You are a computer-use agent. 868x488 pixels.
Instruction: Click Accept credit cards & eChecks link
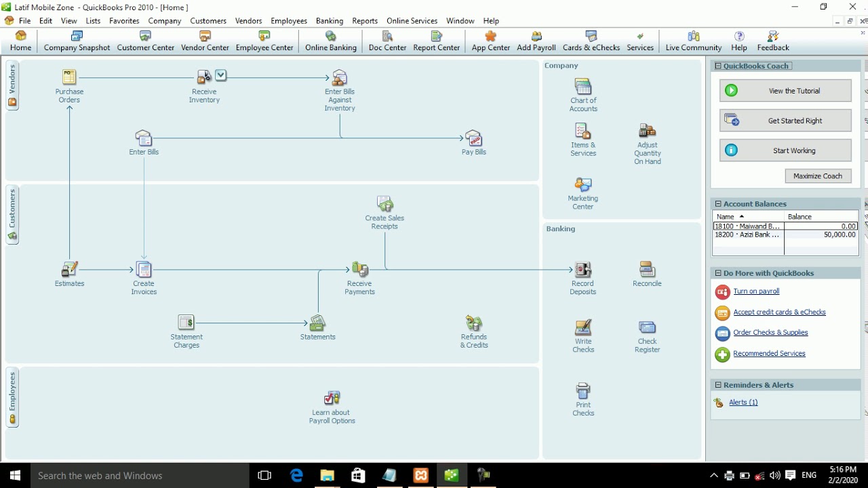click(x=779, y=312)
